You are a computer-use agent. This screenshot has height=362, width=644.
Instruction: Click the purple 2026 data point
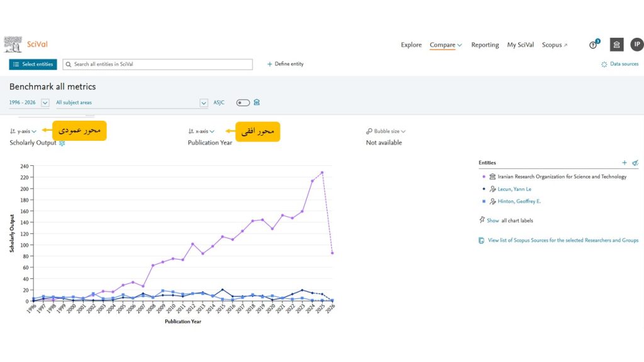(332, 253)
